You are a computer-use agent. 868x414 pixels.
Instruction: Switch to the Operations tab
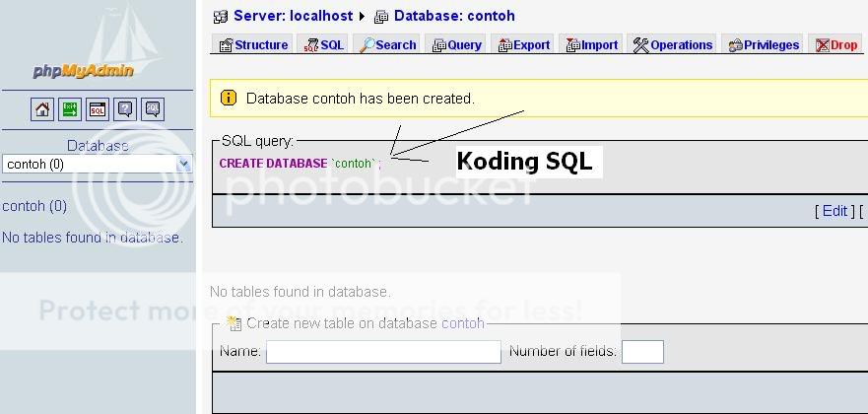tap(673, 44)
